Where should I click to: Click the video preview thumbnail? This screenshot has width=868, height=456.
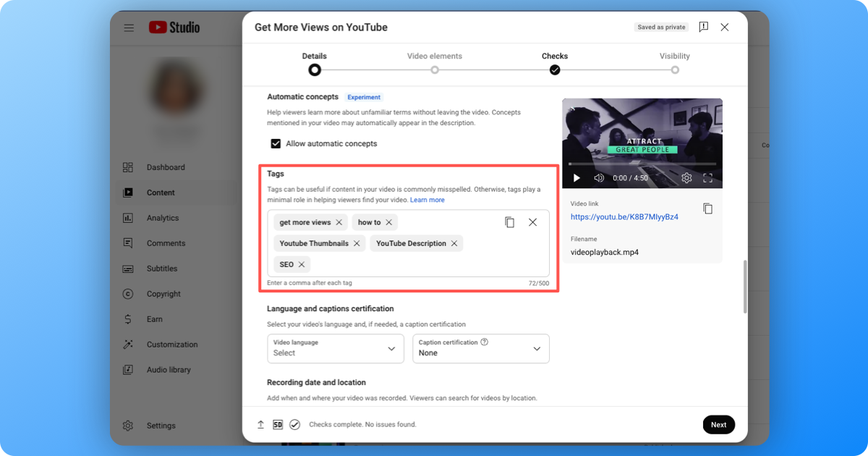tap(642, 143)
